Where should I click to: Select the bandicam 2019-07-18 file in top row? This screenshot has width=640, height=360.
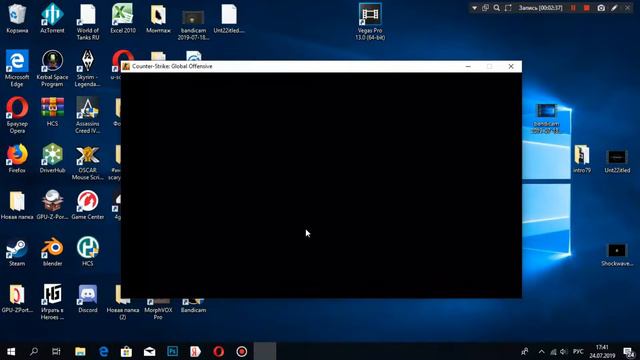[193, 24]
